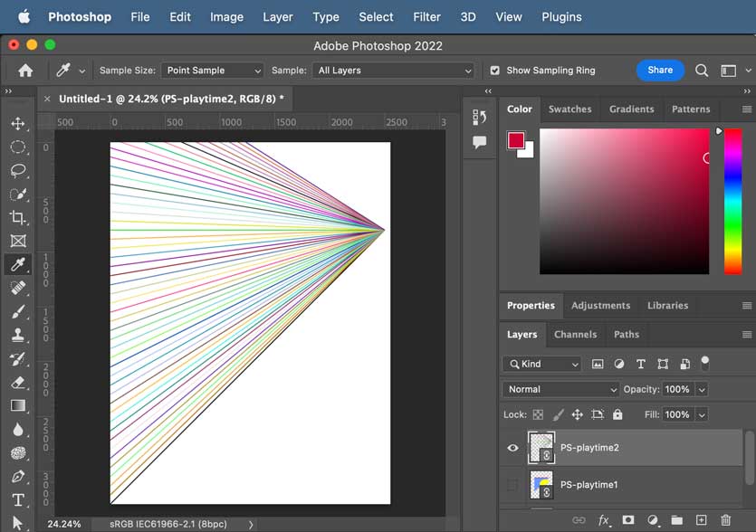
Task: Switch to the Swatches tab
Action: pos(569,109)
